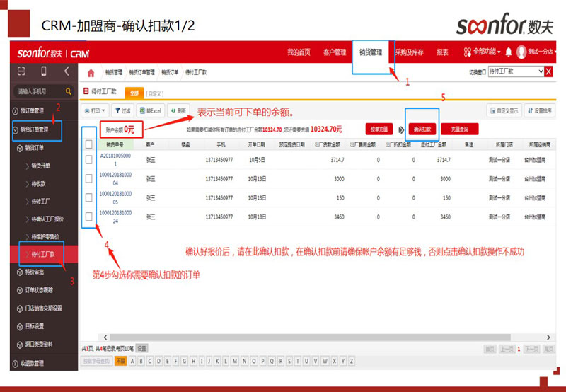
Task: Click the 过滤 filter button
Action: pos(122,111)
